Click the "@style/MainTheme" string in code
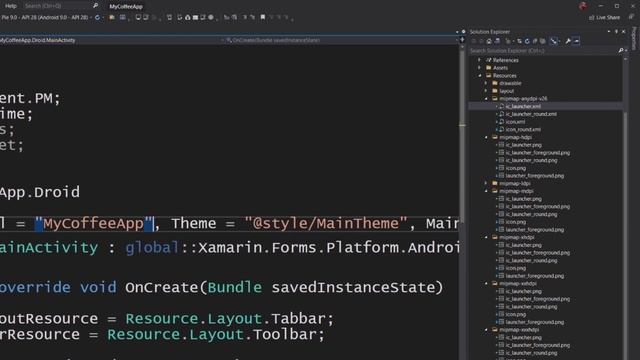The height and width of the screenshot is (360, 640). click(x=326, y=224)
